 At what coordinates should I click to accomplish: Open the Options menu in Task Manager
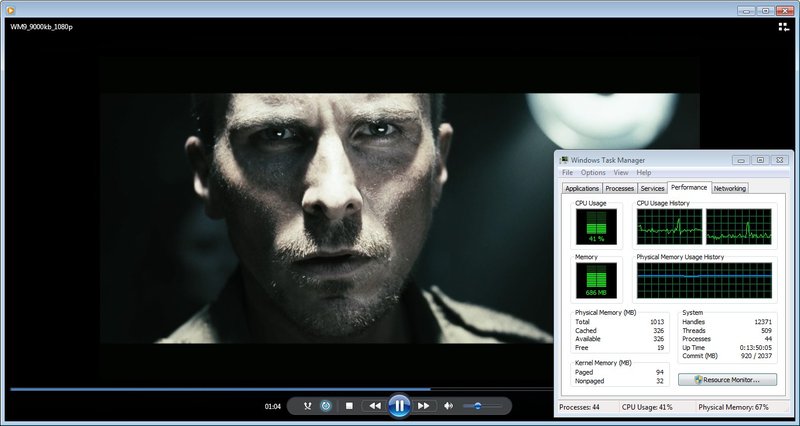pos(593,172)
